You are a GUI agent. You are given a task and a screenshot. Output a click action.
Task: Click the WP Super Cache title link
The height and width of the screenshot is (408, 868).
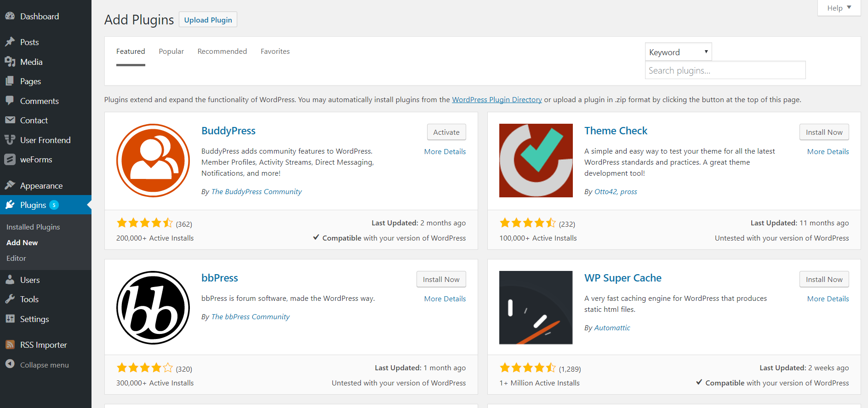click(x=623, y=278)
